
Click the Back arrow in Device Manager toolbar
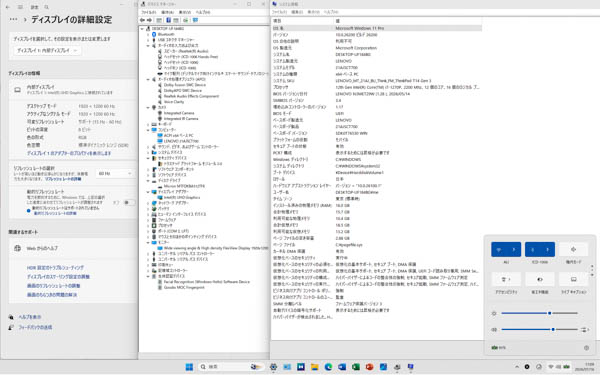pos(142,20)
